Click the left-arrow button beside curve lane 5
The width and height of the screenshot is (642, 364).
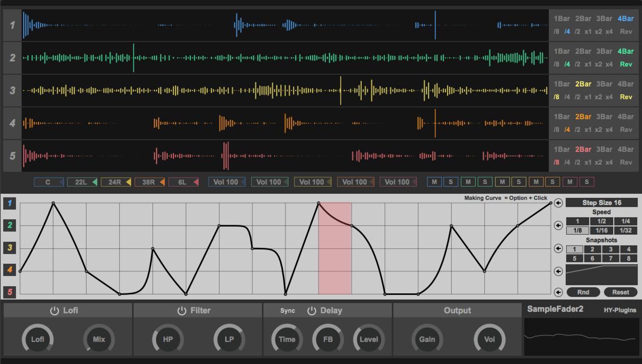559,292
